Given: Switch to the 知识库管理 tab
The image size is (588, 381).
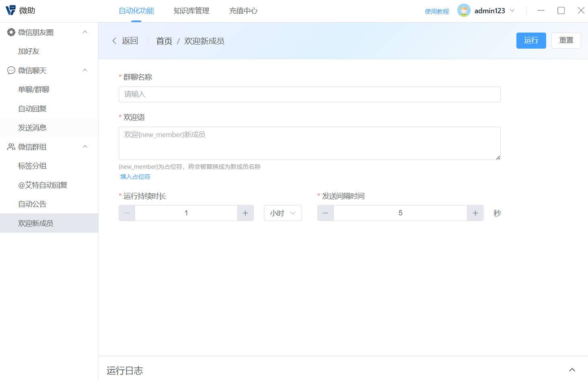Looking at the screenshot, I should (191, 11).
